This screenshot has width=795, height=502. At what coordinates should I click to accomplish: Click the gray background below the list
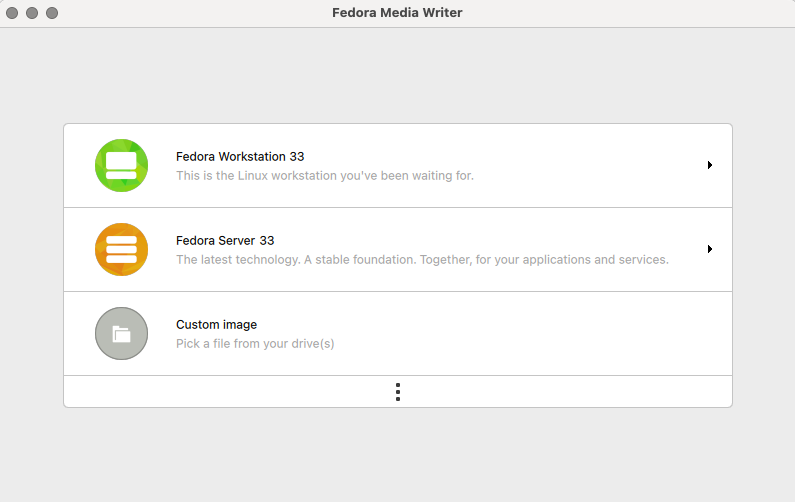[x=397, y=455]
